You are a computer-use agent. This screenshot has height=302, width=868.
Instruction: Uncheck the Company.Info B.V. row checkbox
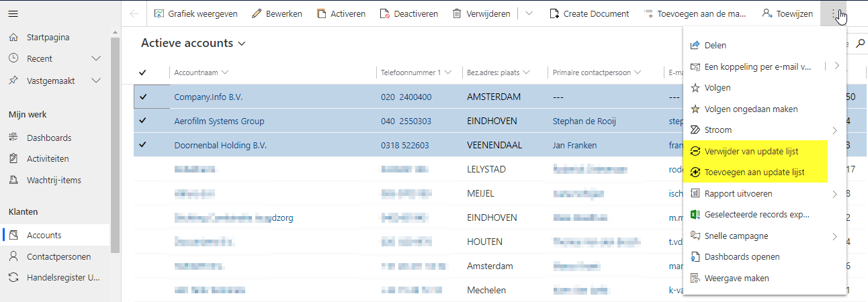143,97
